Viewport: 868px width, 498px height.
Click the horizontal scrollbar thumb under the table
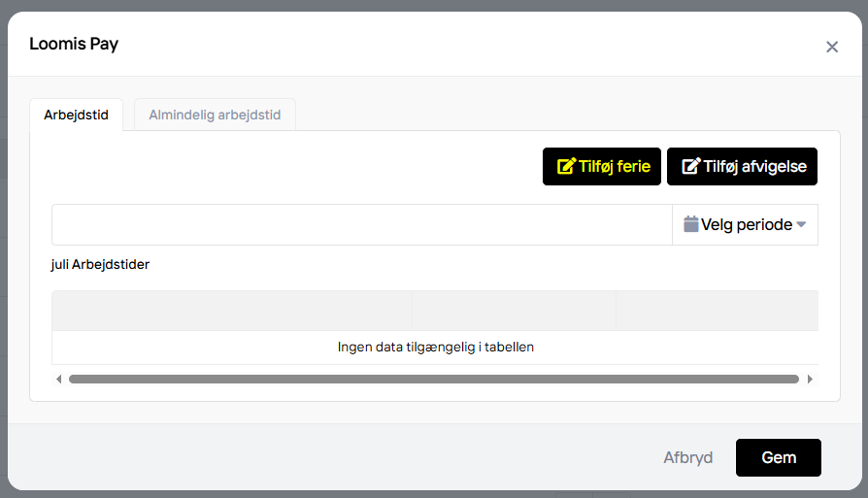click(x=433, y=379)
